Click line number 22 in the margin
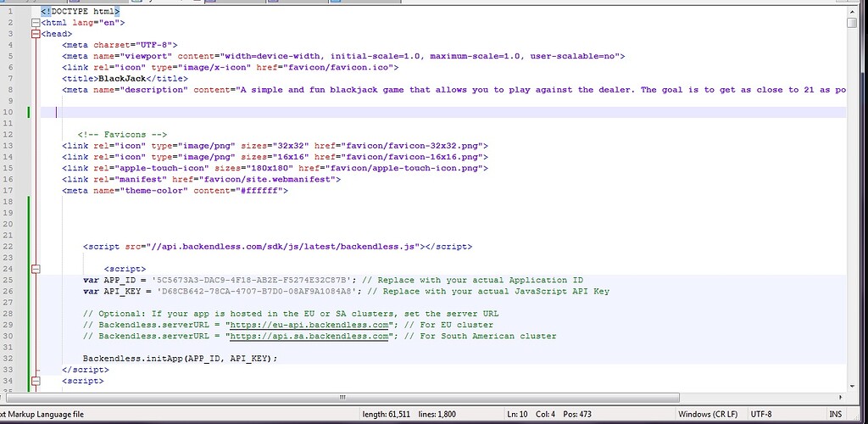 coord(9,247)
